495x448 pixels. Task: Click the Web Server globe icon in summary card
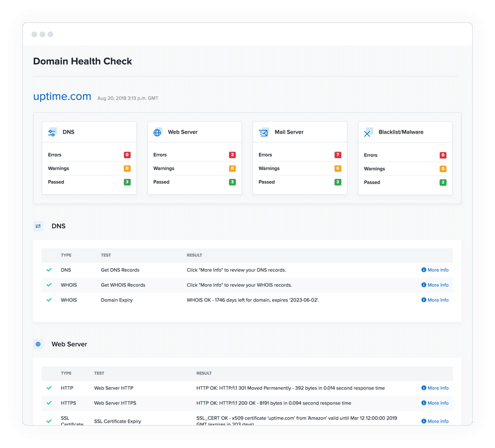(158, 132)
